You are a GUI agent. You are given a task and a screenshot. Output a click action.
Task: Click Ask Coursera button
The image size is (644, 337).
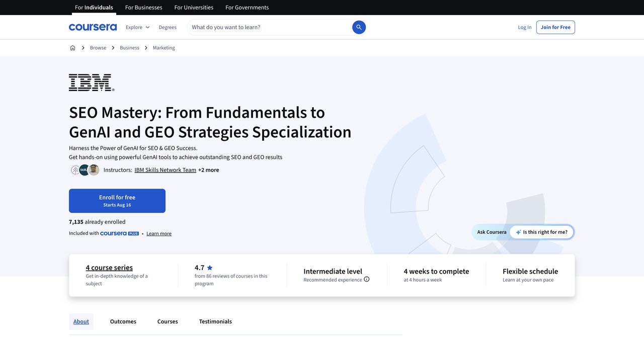click(492, 232)
